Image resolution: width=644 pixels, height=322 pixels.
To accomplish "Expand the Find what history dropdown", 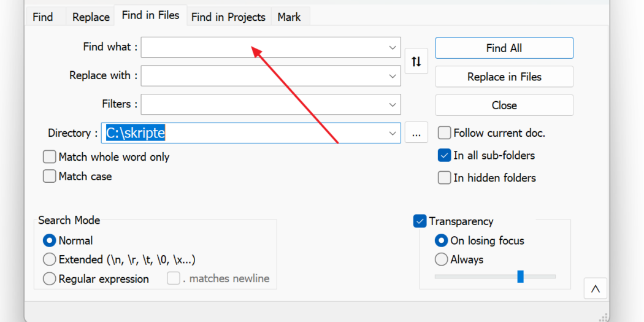I will coord(393,48).
